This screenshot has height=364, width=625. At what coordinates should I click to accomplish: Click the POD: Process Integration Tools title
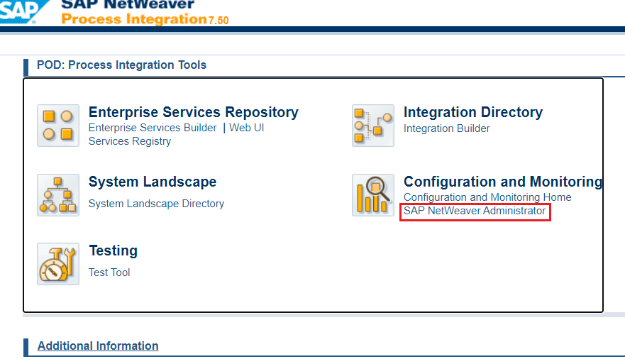[x=121, y=65]
